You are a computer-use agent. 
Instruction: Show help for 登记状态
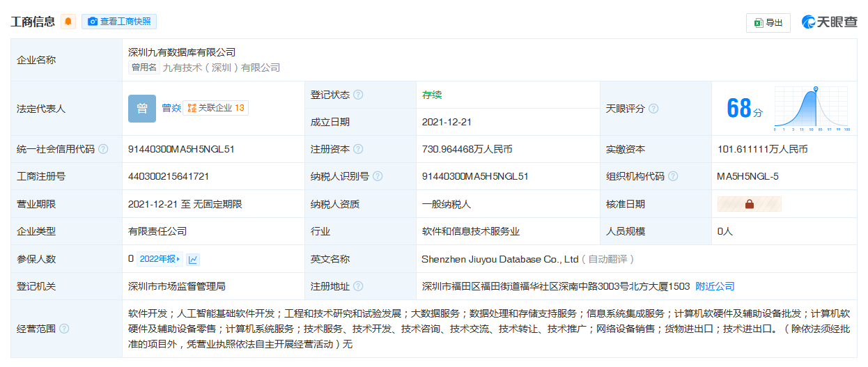(358, 95)
